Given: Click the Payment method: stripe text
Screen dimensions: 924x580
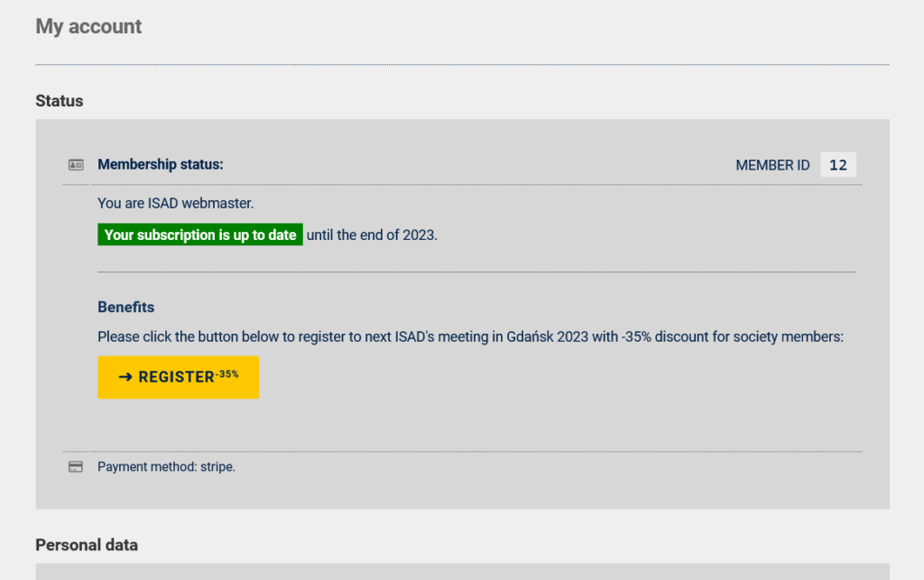Looking at the screenshot, I should click(x=166, y=467).
